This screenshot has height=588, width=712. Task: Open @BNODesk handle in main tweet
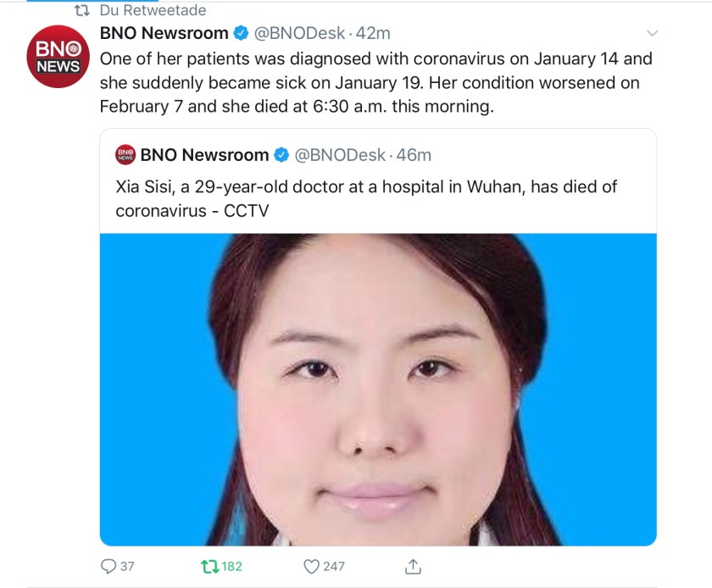[299, 33]
